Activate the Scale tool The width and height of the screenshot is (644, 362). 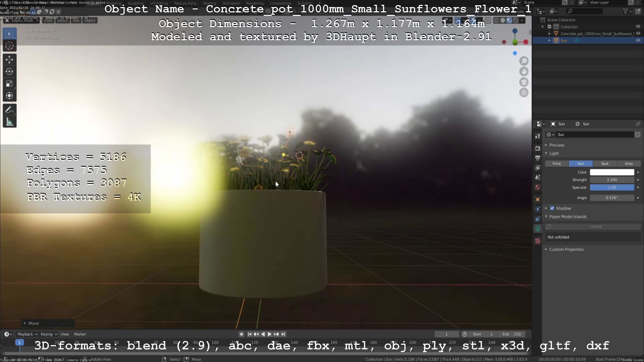9,84
